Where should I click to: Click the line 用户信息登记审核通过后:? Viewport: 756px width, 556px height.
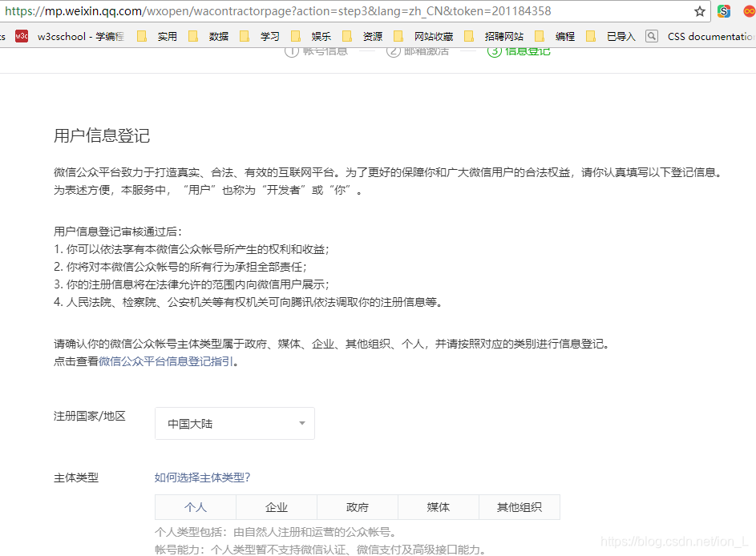(x=118, y=232)
